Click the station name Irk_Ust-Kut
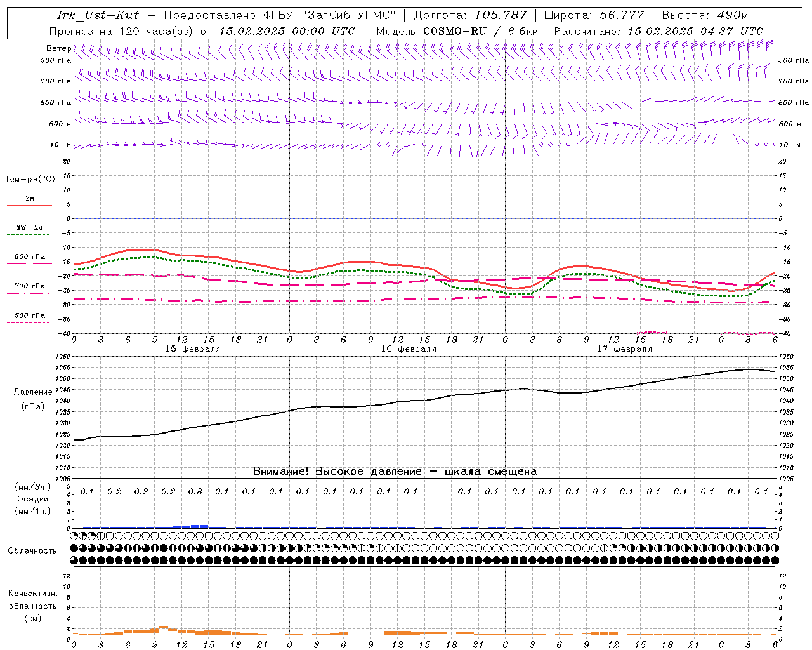This screenshot has width=812, height=650. coord(98,15)
